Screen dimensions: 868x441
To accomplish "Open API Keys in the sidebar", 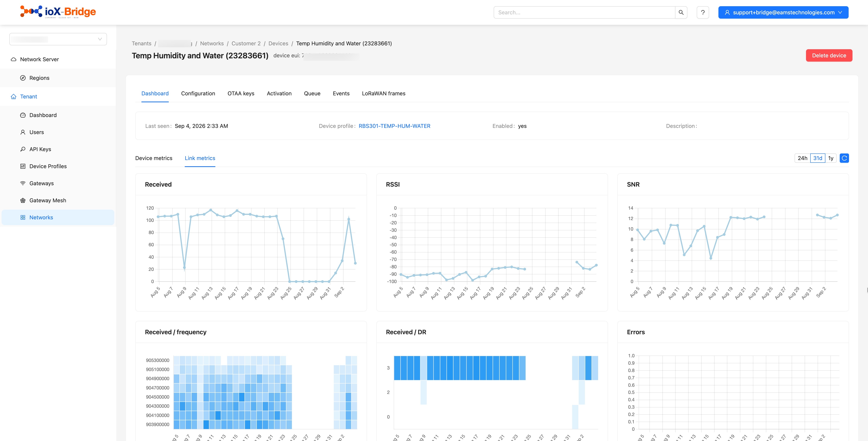I will coord(58,149).
